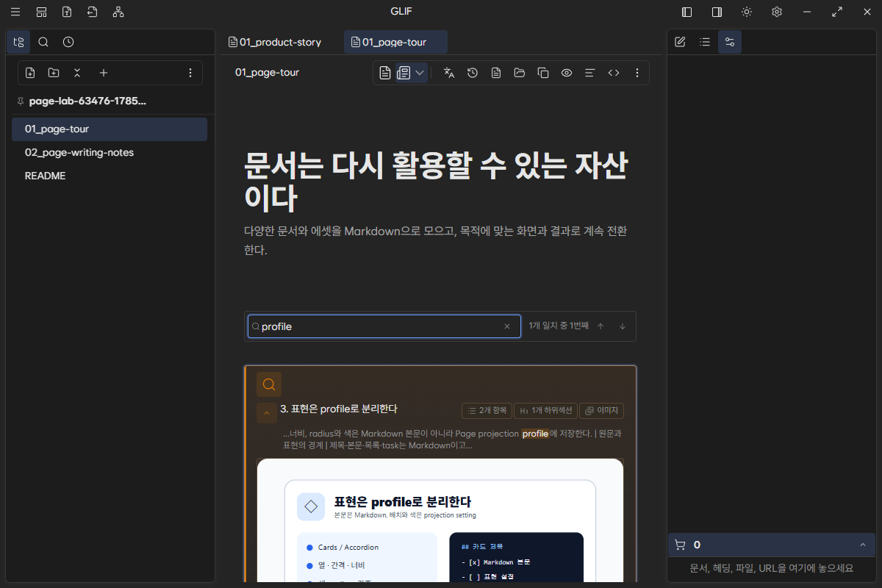Open the document toolbar more options menu
Screen dimensions: 882x588
pyautogui.click(x=637, y=73)
